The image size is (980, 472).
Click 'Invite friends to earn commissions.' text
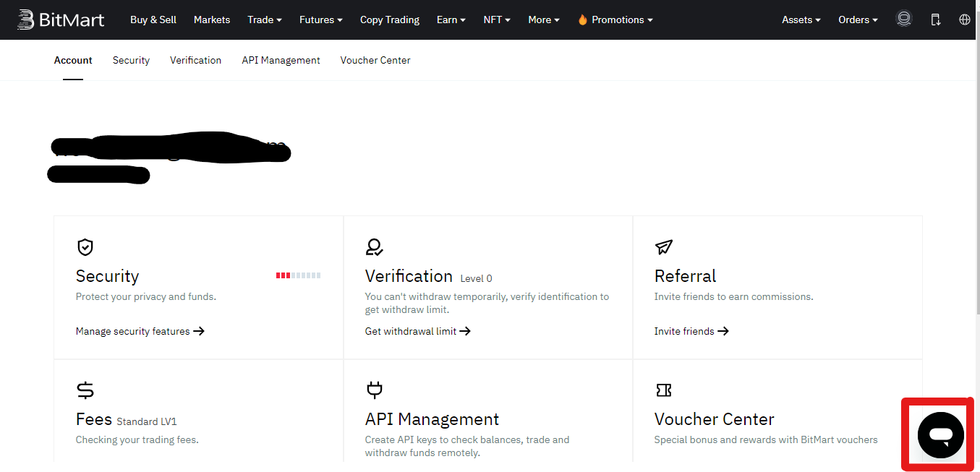[733, 296]
